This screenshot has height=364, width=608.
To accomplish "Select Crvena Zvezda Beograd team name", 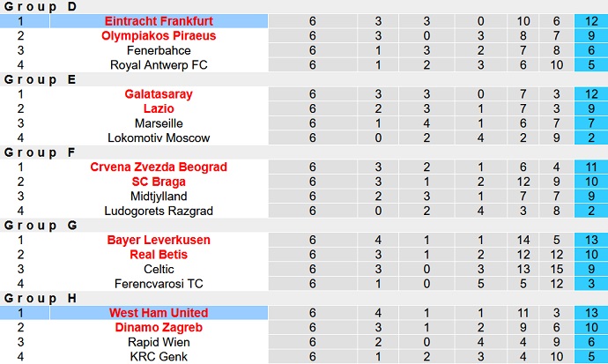I will tap(159, 167).
